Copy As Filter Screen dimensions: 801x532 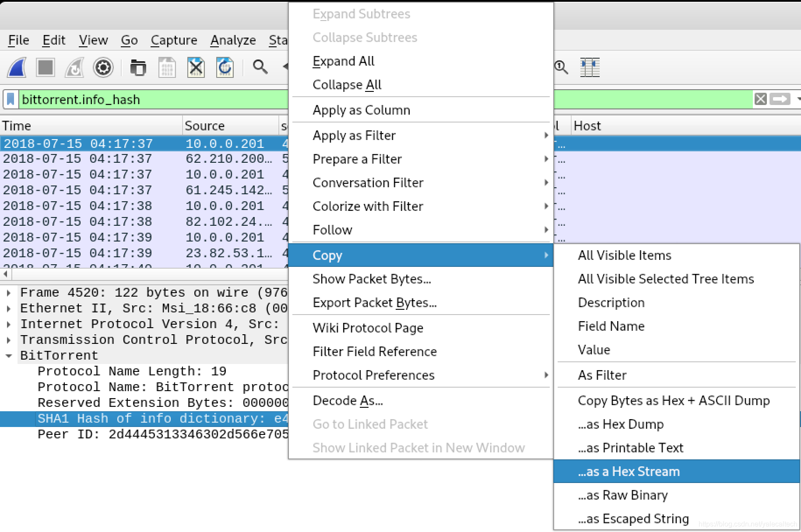676,375
